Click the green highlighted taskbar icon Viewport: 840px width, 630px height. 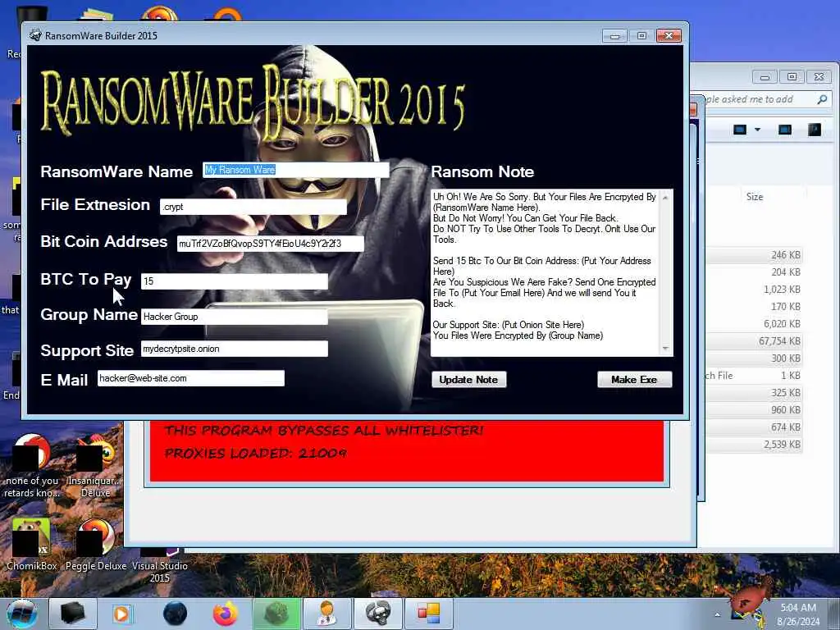point(276,614)
